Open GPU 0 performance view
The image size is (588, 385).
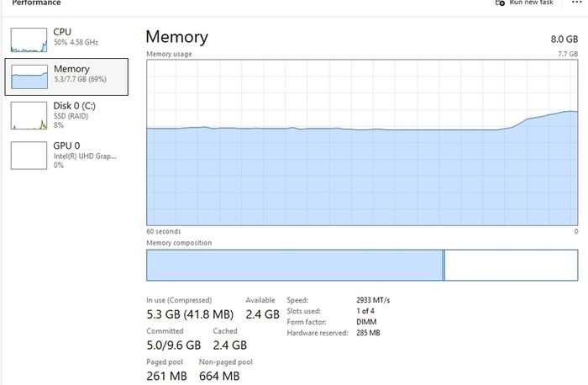(66, 155)
